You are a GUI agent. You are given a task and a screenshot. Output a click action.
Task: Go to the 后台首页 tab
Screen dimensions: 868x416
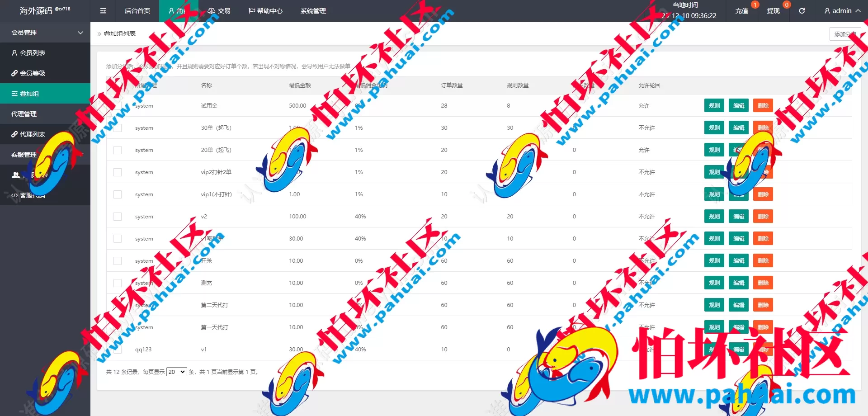pyautogui.click(x=137, y=11)
